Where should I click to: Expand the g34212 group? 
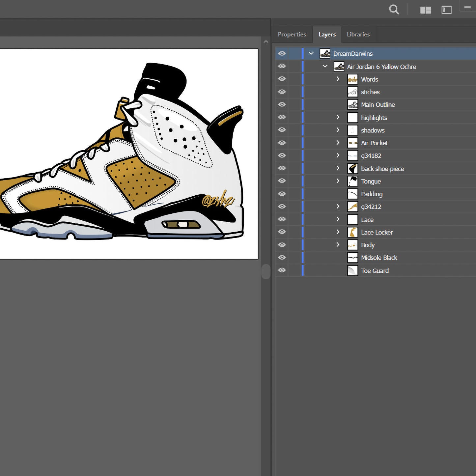[338, 206]
